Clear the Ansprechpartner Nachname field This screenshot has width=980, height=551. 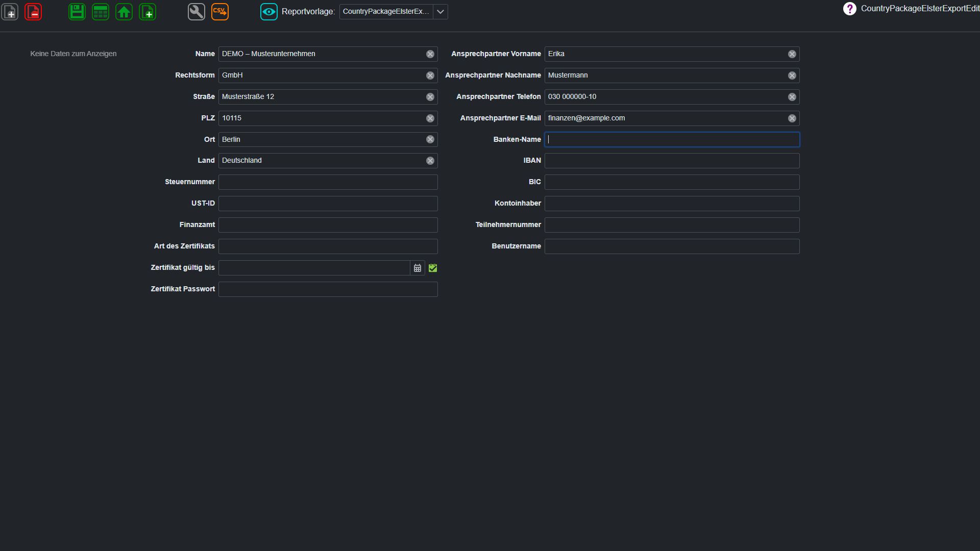(x=792, y=76)
